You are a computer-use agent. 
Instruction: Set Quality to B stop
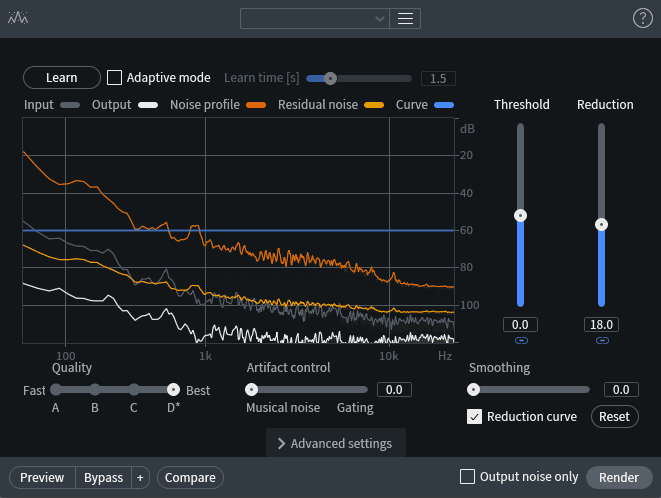pyautogui.click(x=95, y=390)
